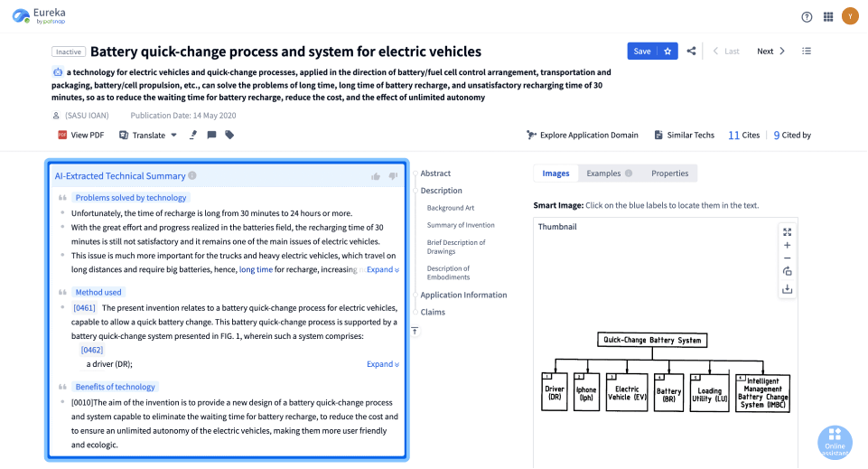The height and width of the screenshot is (469, 868).
Task: Jump to Description of Embodiments section
Action: coord(448,273)
